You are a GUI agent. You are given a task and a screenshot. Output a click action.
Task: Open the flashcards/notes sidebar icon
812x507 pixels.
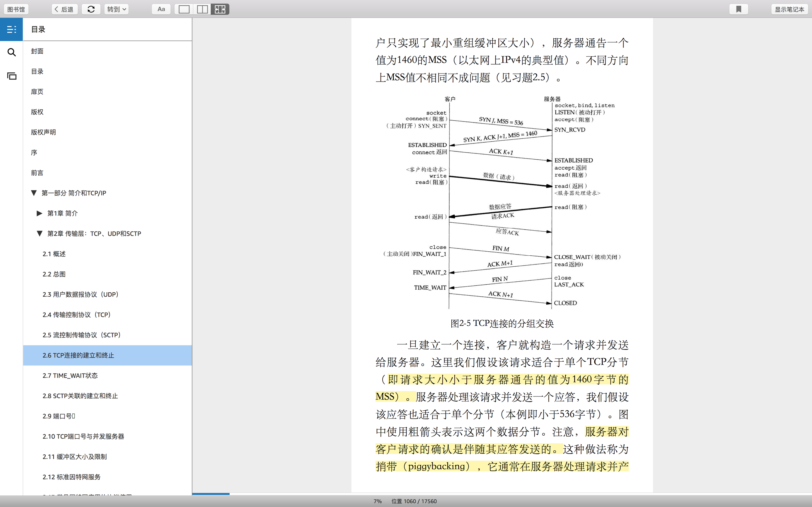tap(11, 76)
